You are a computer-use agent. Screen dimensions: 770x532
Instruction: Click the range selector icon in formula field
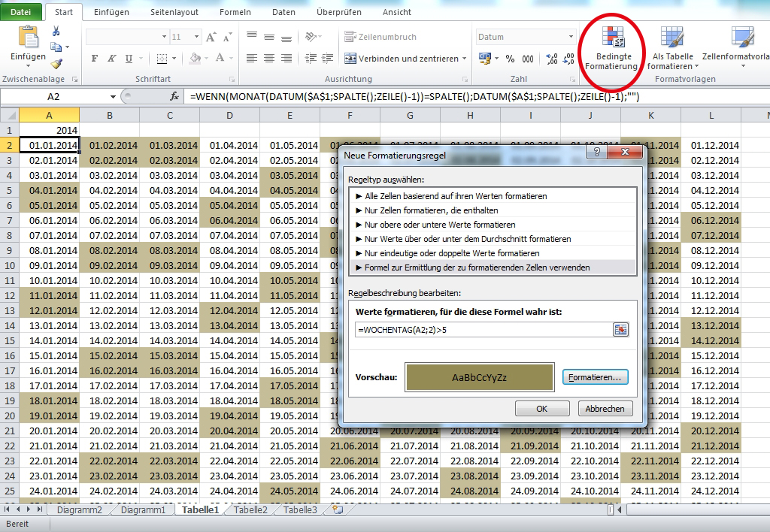(620, 330)
